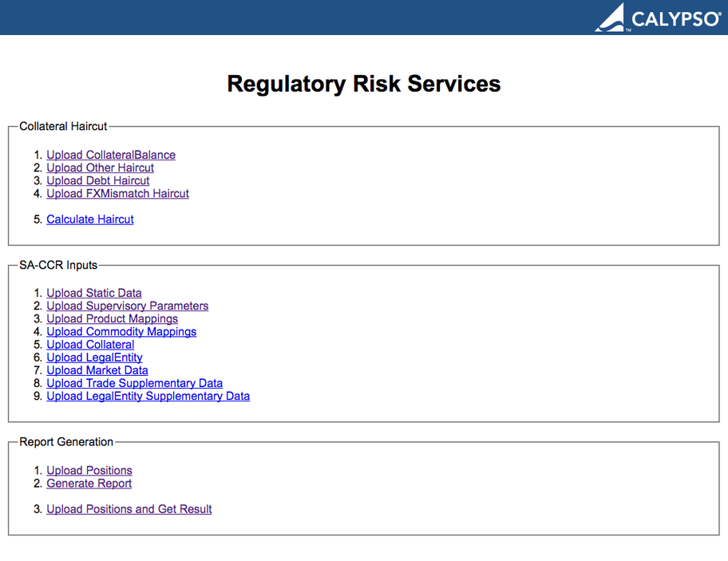The height and width of the screenshot is (561, 728).
Task: Open the Calculate Haircut link
Action: pos(90,219)
